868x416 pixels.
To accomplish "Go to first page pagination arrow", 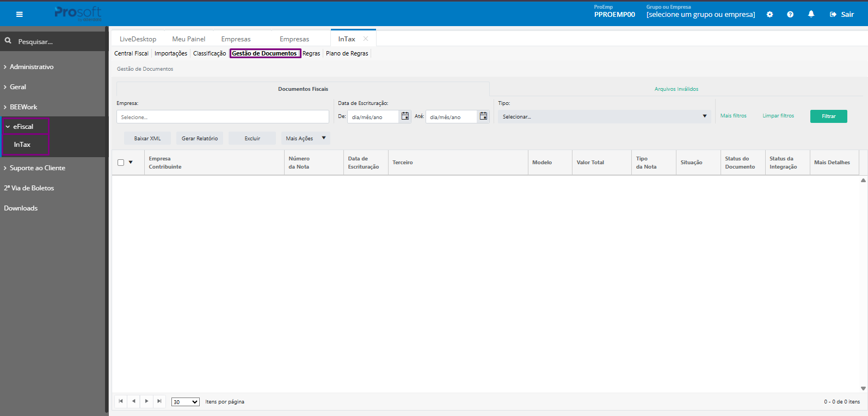I will click(x=121, y=401).
